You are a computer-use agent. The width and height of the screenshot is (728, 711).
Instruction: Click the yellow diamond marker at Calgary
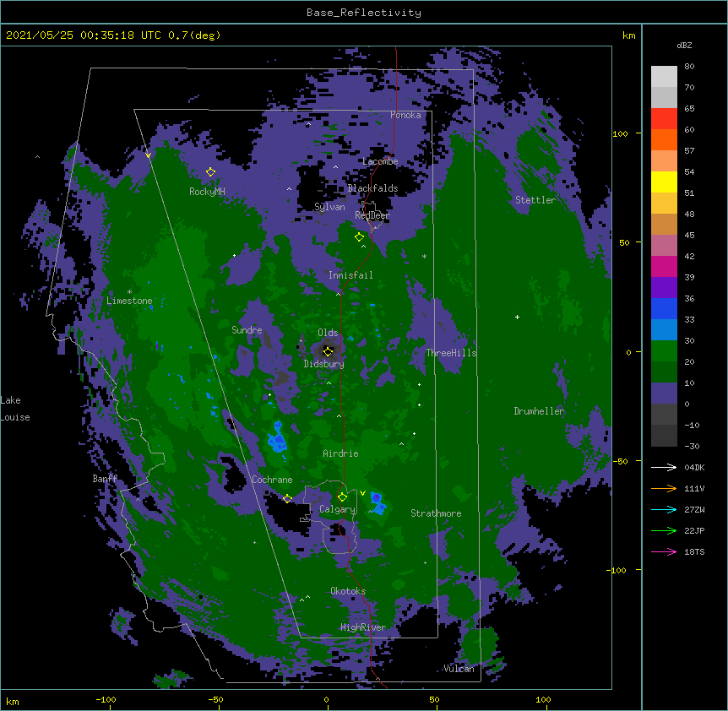[342, 497]
